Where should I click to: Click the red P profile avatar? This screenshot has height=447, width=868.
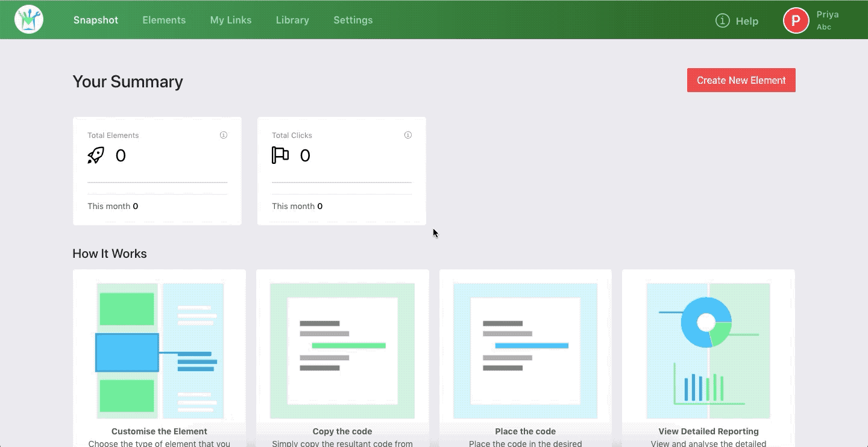pyautogui.click(x=795, y=20)
